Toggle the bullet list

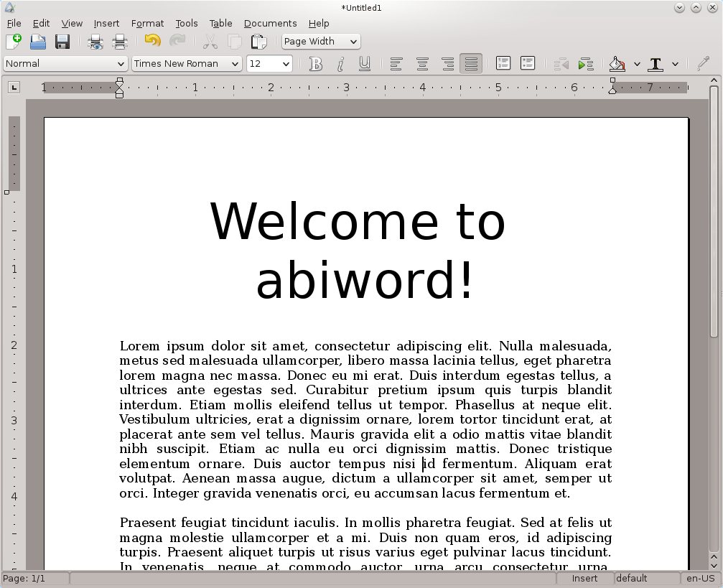coord(528,64)
